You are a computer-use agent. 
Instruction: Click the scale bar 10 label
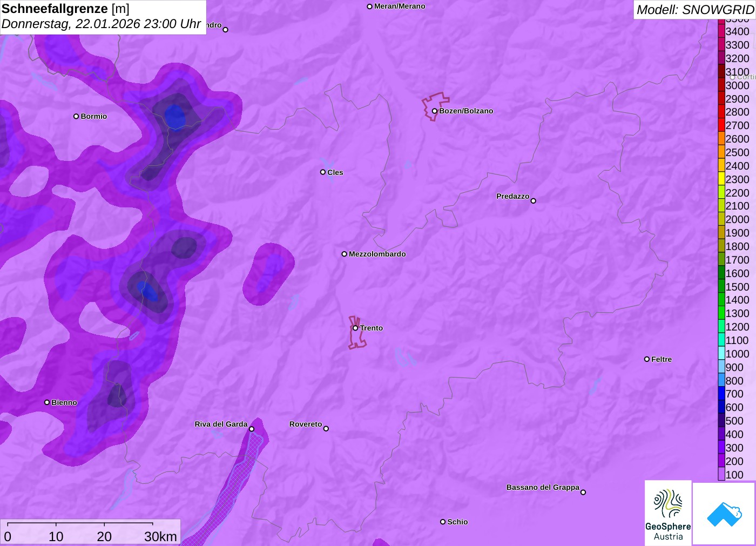point(56,536)
